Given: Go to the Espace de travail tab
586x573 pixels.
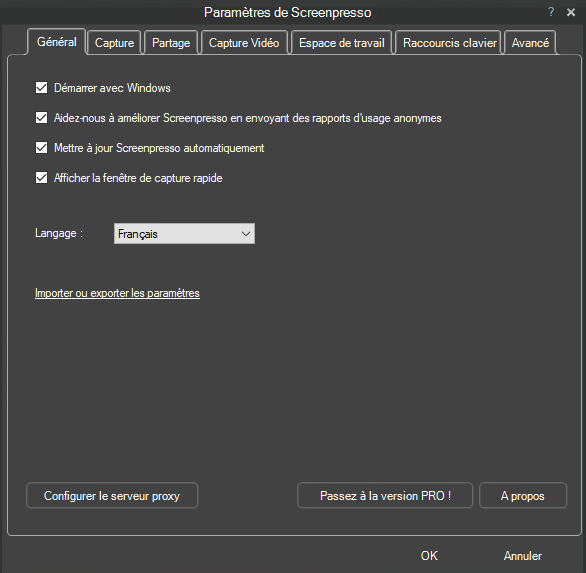Looking at the screenshot, I should (342, 43).
